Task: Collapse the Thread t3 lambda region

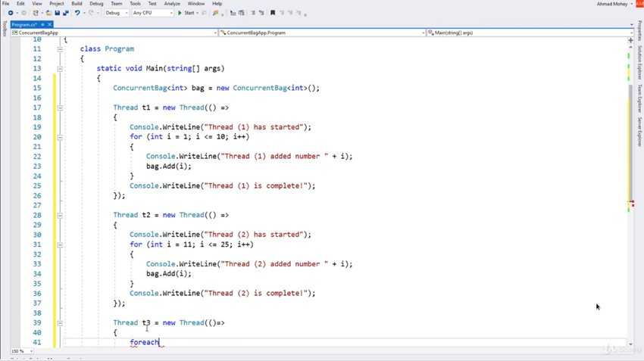Action: (60, 323)
